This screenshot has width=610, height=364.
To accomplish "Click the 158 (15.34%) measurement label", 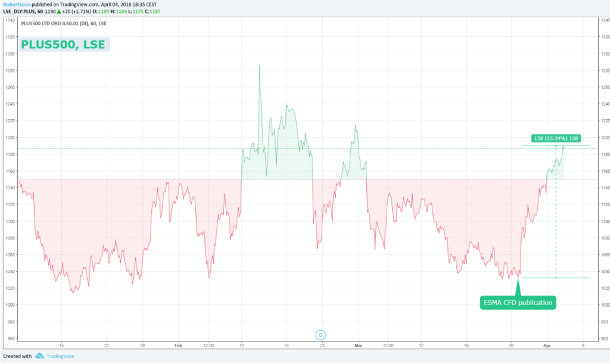I will (555, 138).
